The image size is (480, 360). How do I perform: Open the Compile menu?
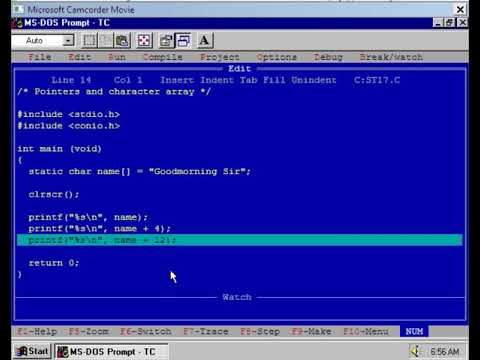click(x=163, y=57)
